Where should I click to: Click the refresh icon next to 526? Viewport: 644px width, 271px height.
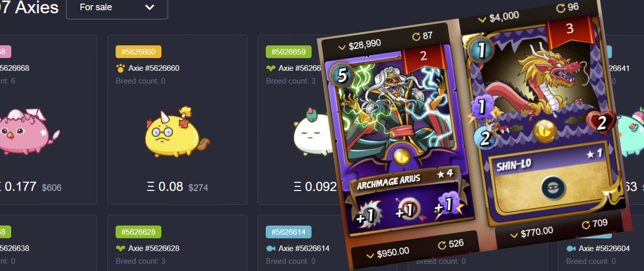click(442, 245)
